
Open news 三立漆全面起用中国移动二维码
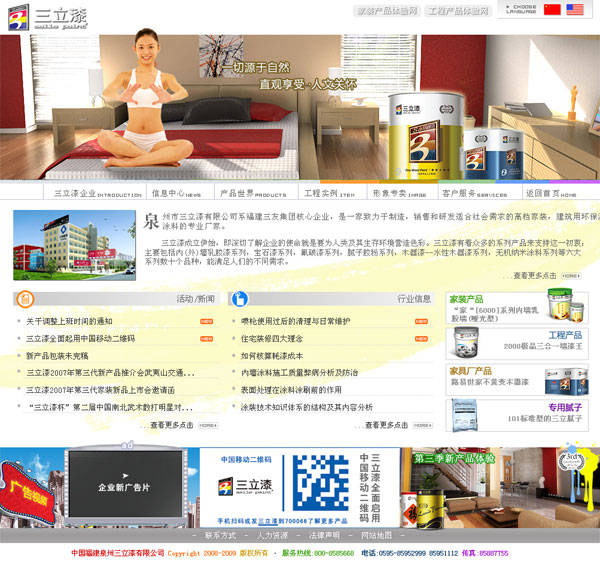pyautogui.click(x=80, y=339)
